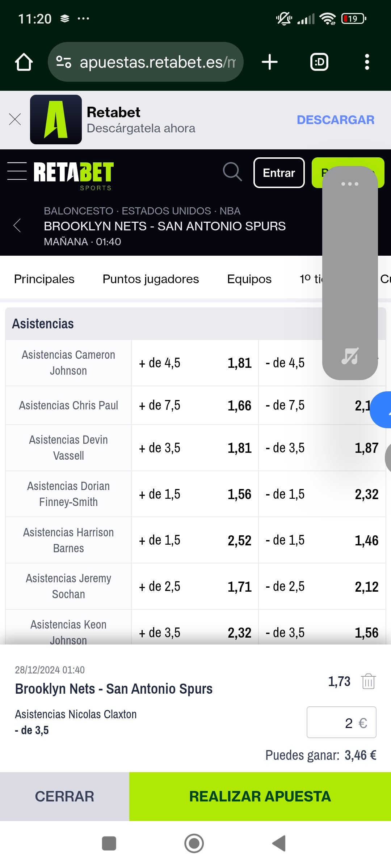Go back using the left chevron arrow
This screenshot has width=391, height=868.
[x=17, y=226]
